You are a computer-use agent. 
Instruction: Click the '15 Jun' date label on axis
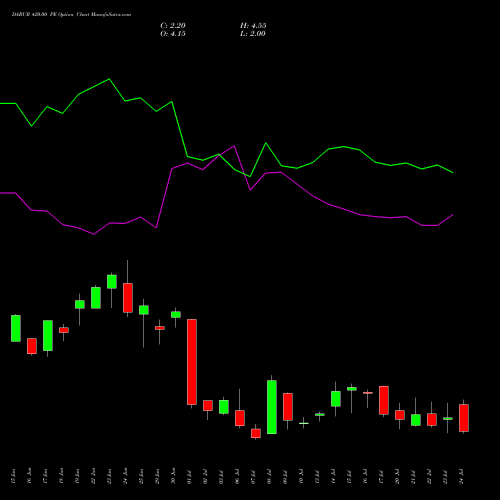(13, 476)
